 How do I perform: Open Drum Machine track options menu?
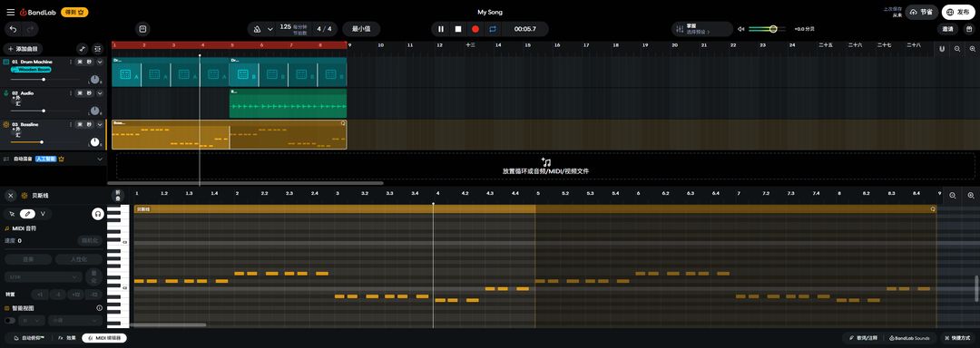(x=72, y=62)
